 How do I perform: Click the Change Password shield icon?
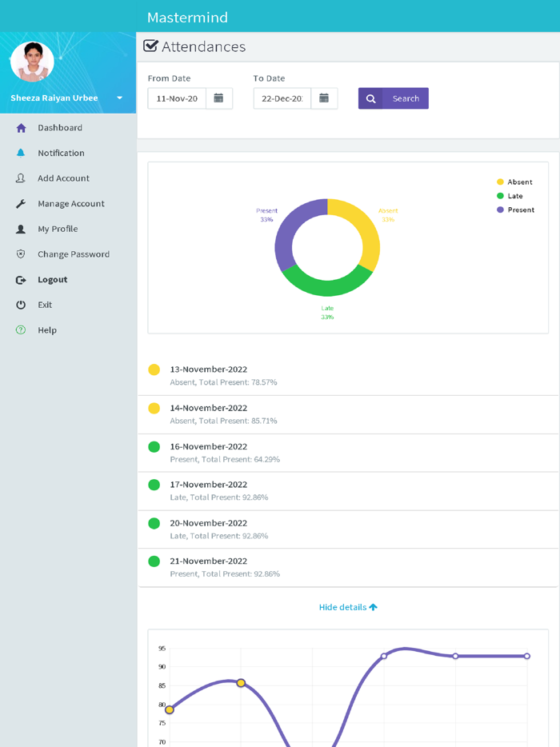pyautogui.click(x=21, y=254)
